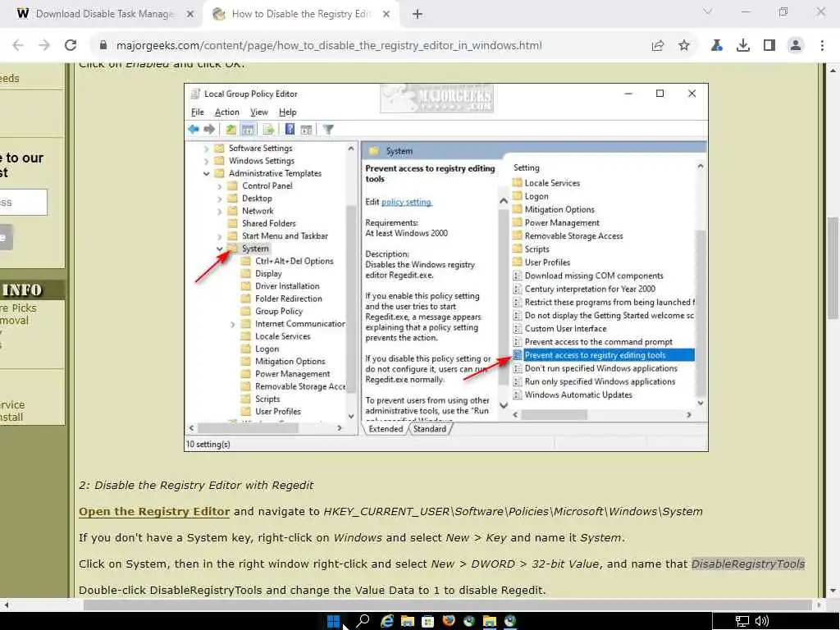This screenshot has width=840, height=630.
Task: Close the Download Disable Task Manager tab
Action: pos(190,15)
